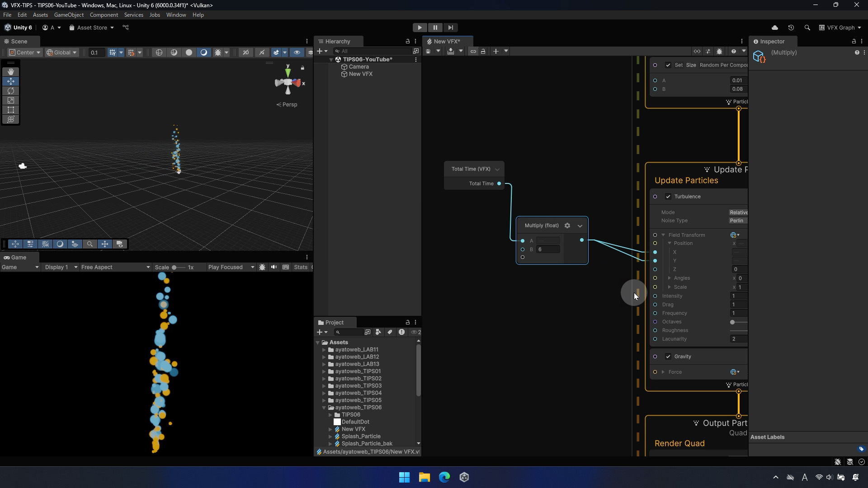868x488 pixels.
Task: Open Unity version control history icon
Action: coord(791,28)
